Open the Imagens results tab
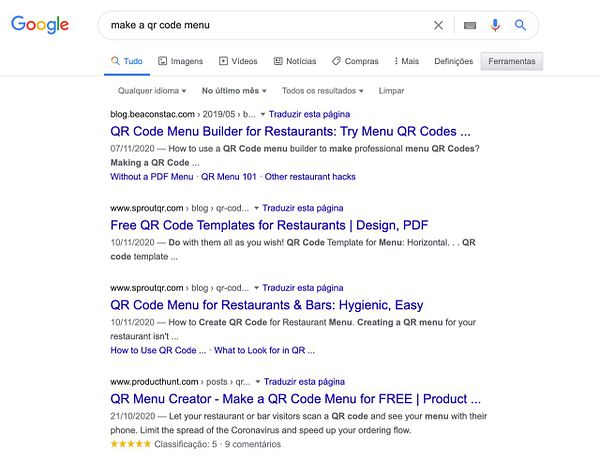This screenshot has width=600, height=465. point(180,61)
